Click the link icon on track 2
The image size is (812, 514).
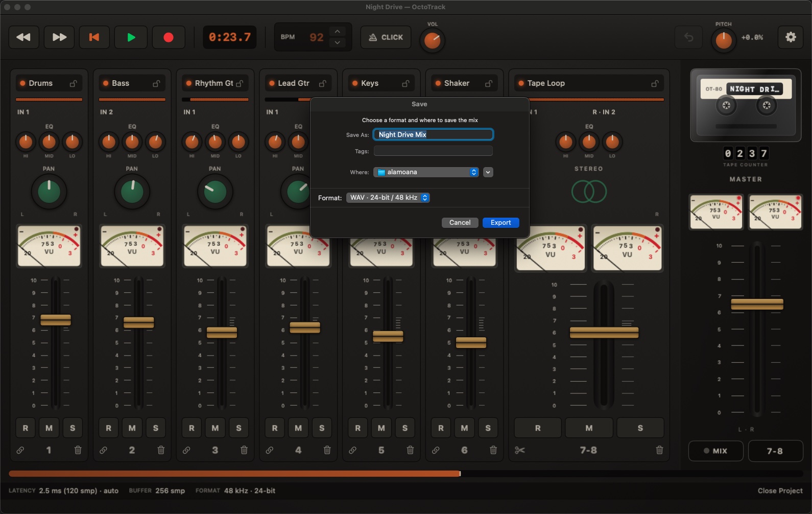(x=103, y=450)
